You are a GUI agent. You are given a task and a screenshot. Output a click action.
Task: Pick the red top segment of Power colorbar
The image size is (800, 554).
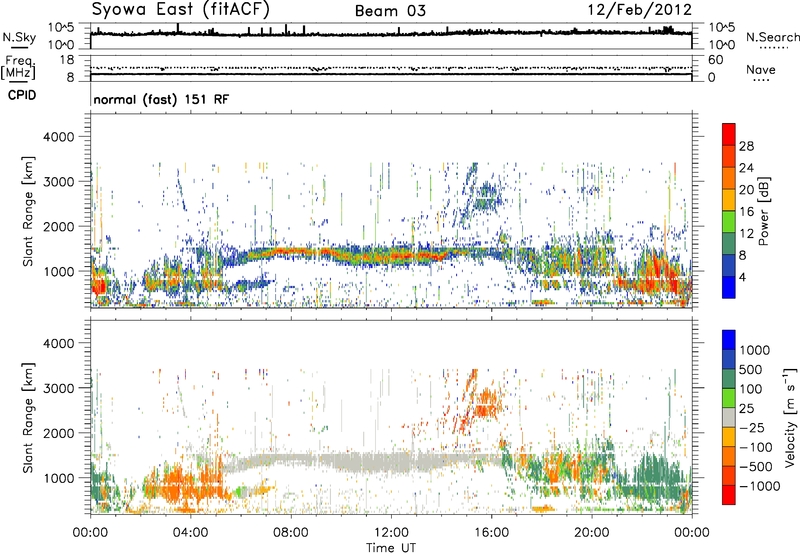tap(729, 134)
